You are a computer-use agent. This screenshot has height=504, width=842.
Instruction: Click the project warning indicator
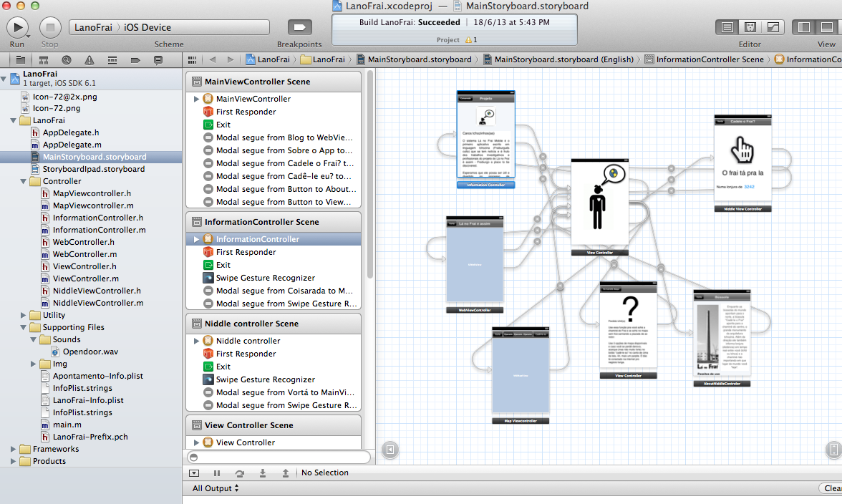471,39
